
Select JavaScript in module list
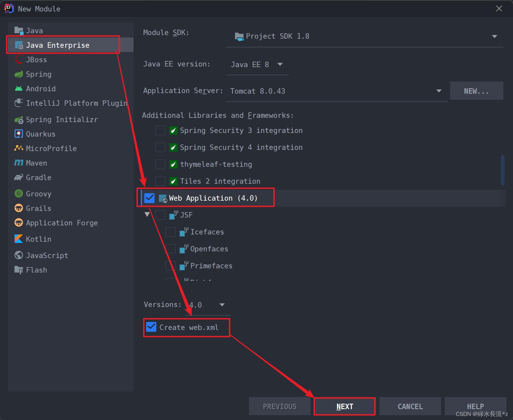(71, 255)
